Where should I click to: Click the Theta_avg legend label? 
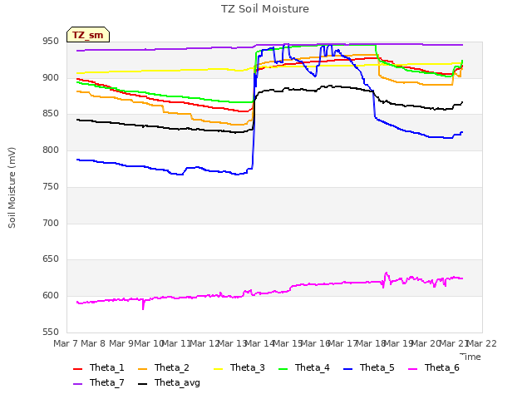coord(177,383)
